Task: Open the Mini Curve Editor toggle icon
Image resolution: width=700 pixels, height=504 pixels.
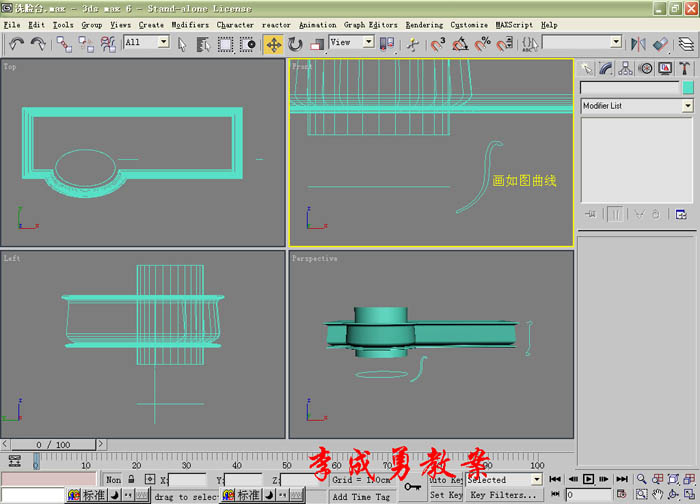Action: point(15,461)
